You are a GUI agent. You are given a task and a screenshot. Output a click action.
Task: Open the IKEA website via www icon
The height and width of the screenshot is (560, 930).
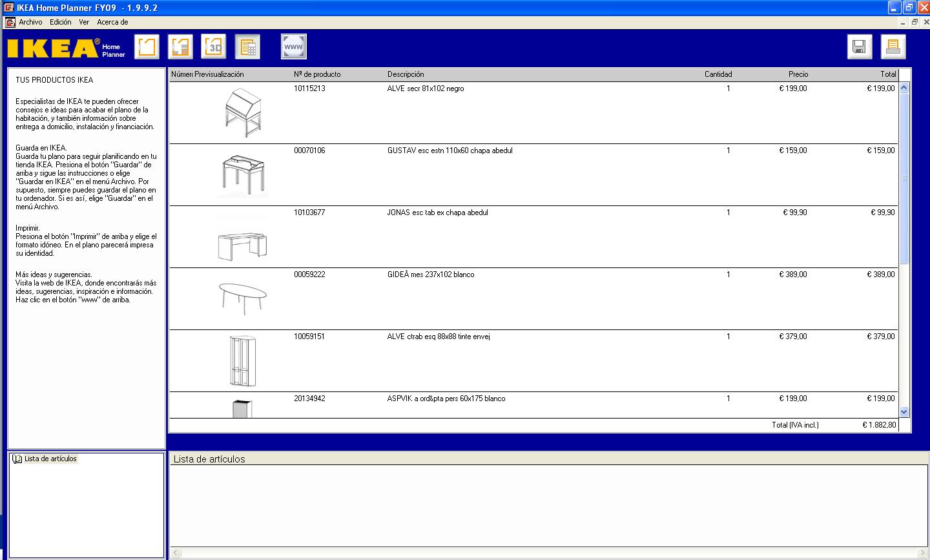click(x=294, y=47)
